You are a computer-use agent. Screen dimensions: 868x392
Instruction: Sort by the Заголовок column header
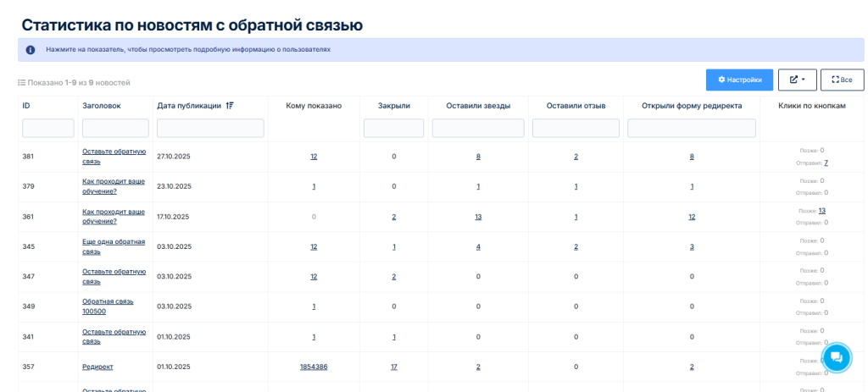[x=102, y=106]
